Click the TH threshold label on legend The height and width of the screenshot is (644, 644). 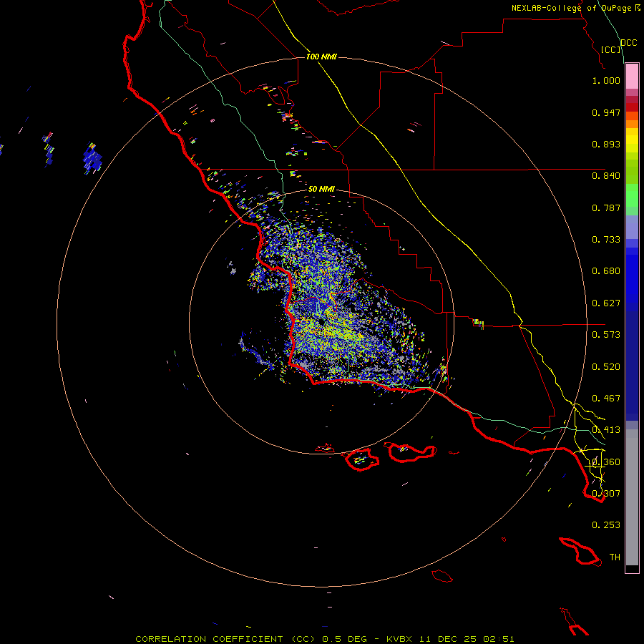point(615,557)
